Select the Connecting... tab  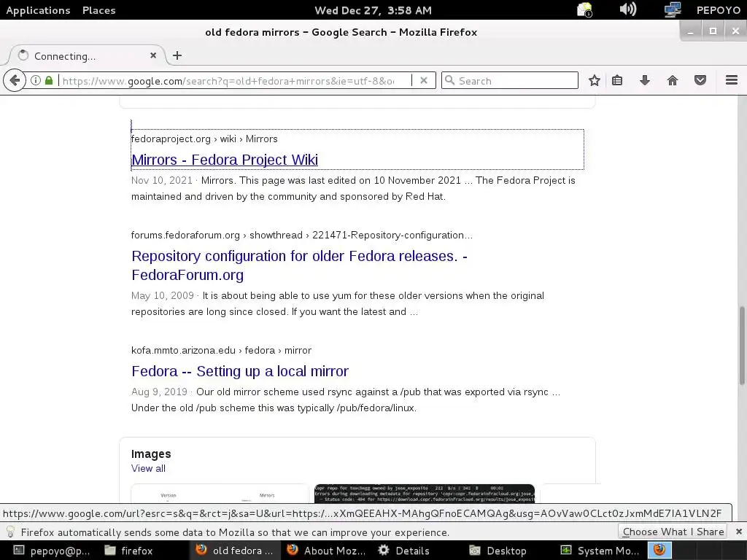(86, 55)
